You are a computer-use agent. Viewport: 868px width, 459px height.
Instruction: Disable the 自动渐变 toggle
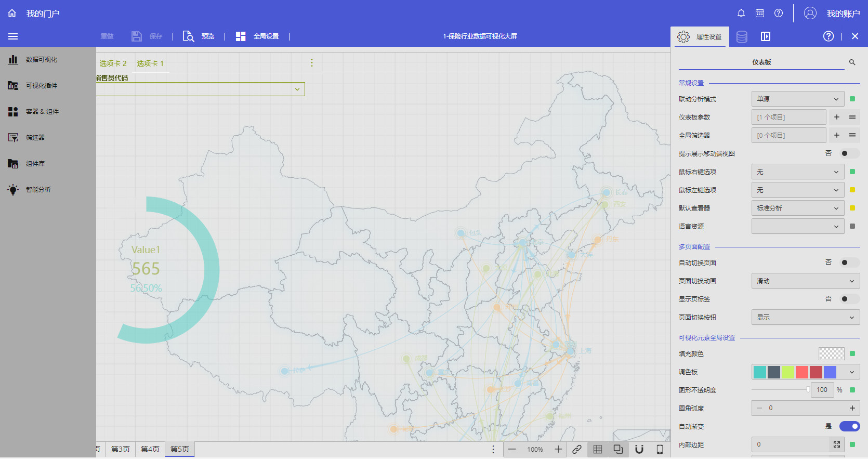(849, 427)
